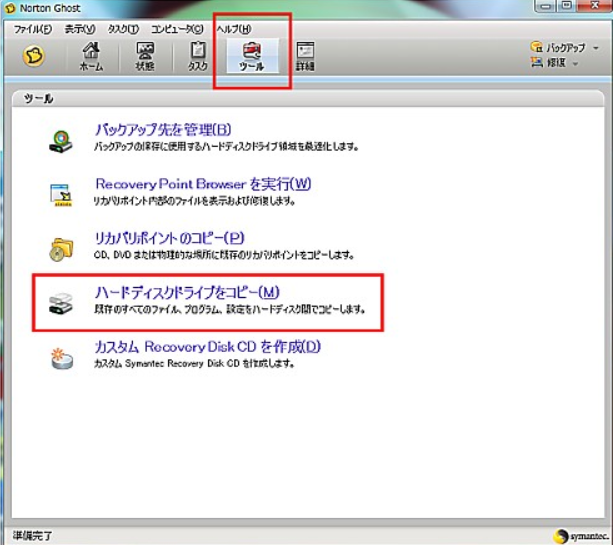Click the backup destination description text
This screenshot has height=545, width=613.
(x=226, y=147)
